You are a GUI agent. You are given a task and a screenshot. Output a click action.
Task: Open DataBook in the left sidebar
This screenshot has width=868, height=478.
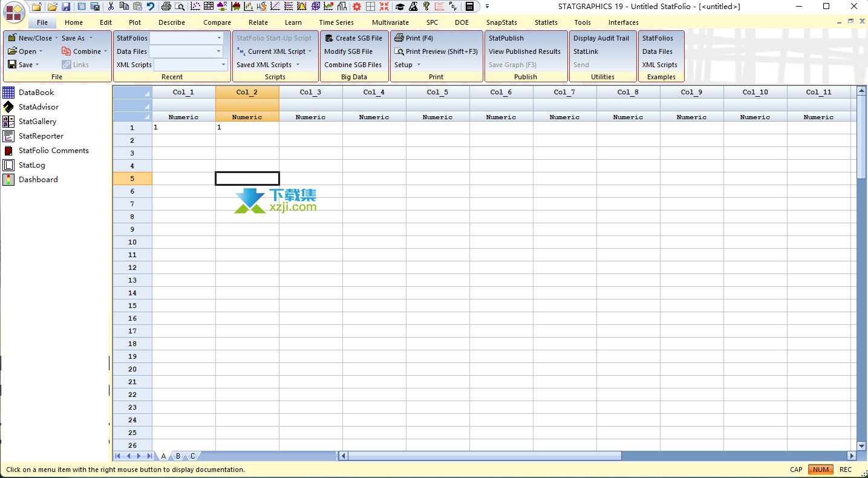pyautogui.click(x=36, y=93)
